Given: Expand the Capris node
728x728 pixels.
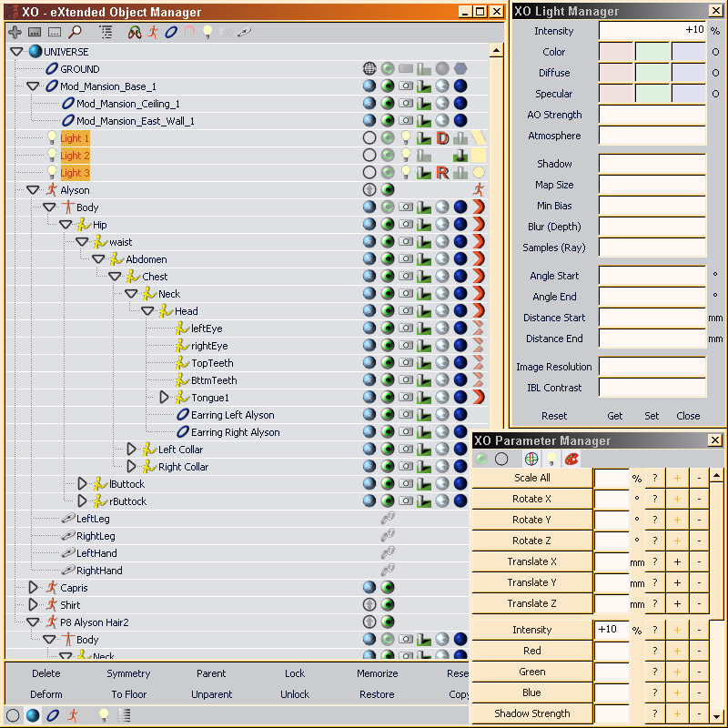Looking at the screenshot, I should 33,587.
